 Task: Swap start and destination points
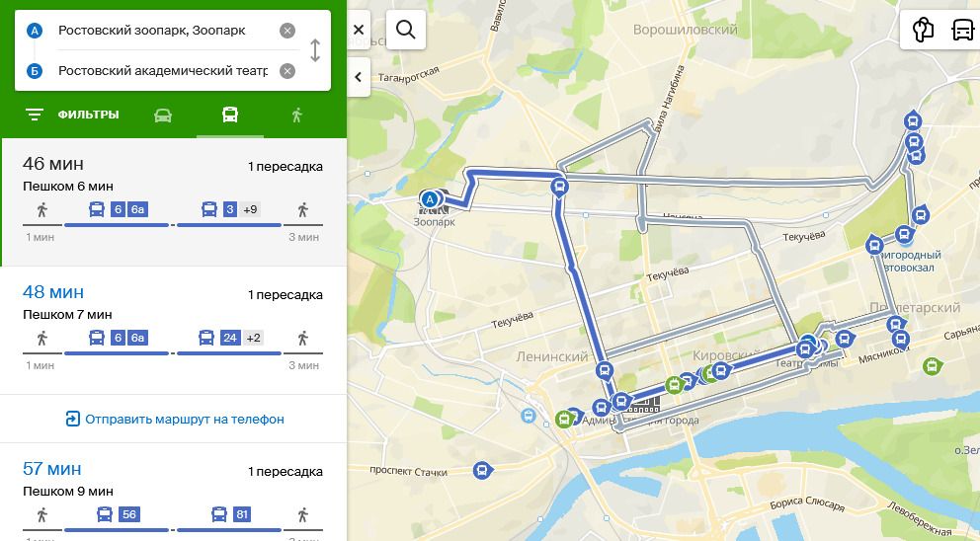pyautogui.click(x=315, y=50)
